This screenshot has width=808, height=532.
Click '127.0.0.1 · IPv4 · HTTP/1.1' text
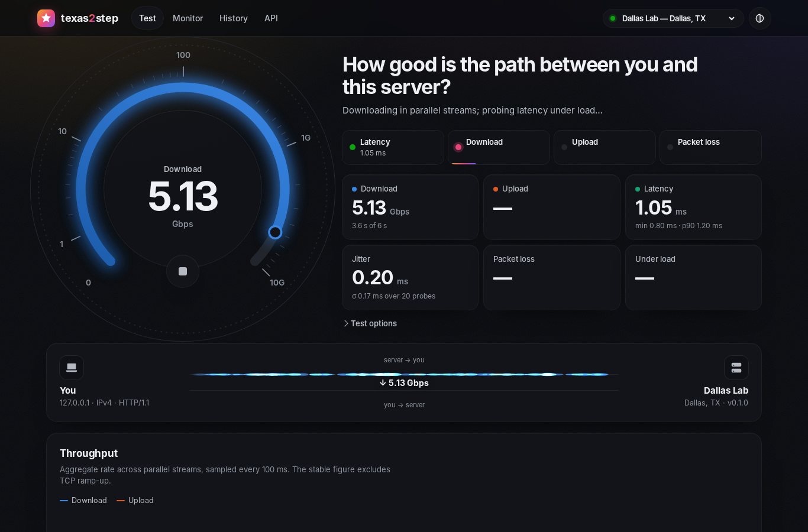105,403
